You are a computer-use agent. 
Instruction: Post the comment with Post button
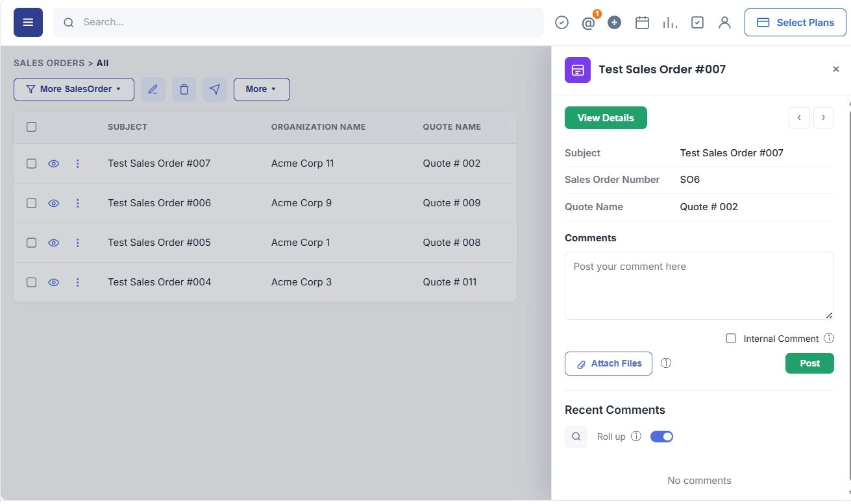tap(809, 363)
